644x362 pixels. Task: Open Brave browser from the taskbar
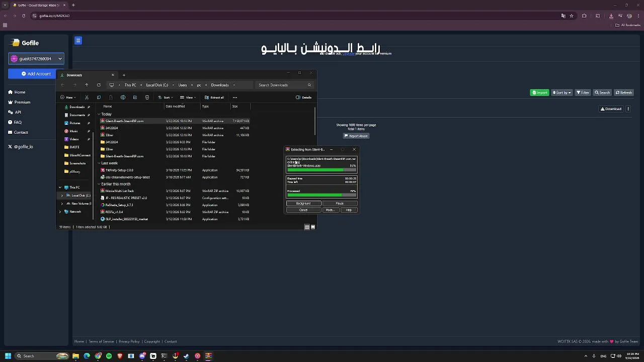pyautogui.click(x=120, y=356)
